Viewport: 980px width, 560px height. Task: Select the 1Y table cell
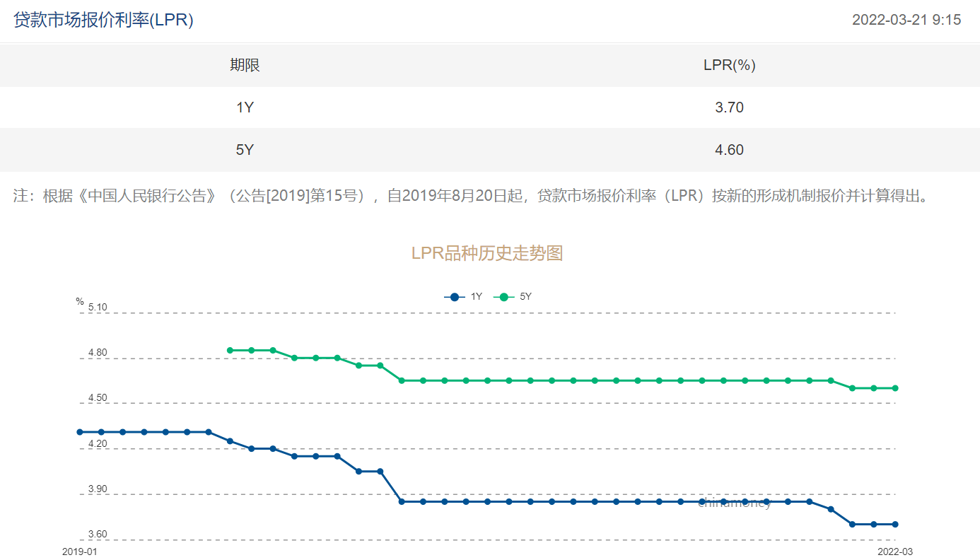(245, 107)
